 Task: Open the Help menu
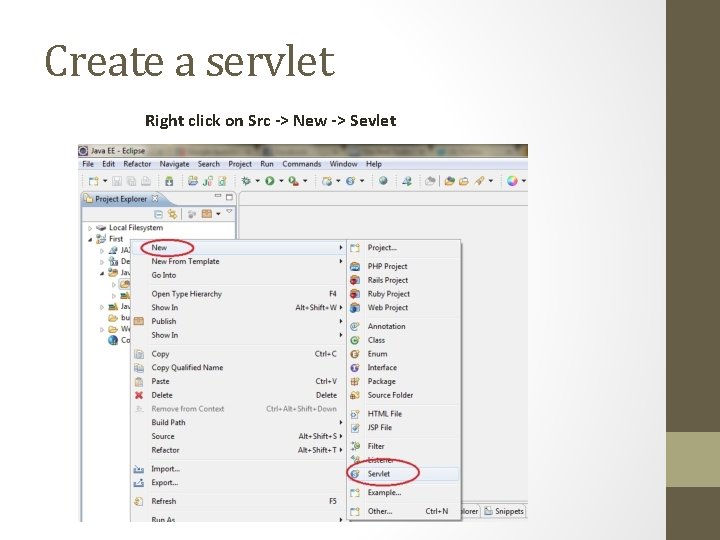[374, 164]
